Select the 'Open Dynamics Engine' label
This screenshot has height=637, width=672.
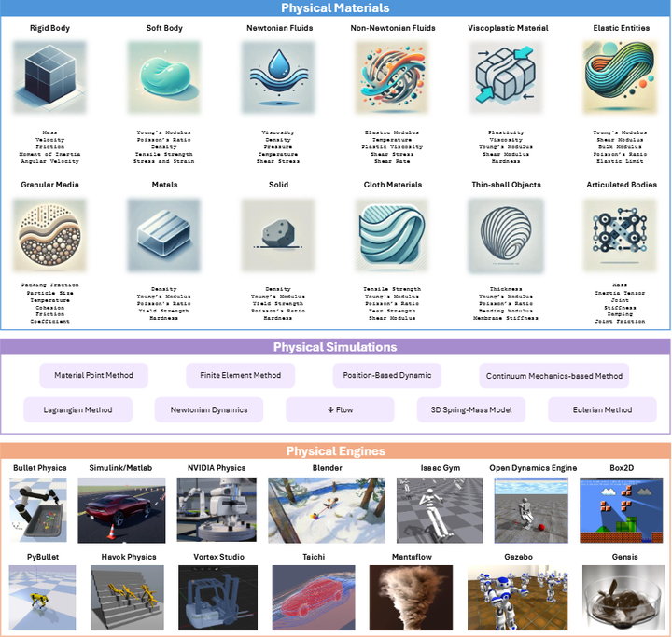(533, 468)
